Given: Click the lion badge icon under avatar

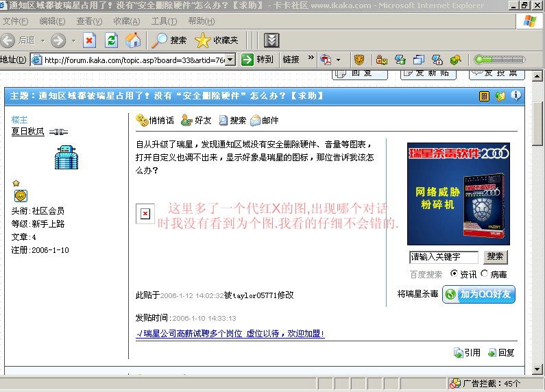Looking at the screenshot, I should [21, 195].
